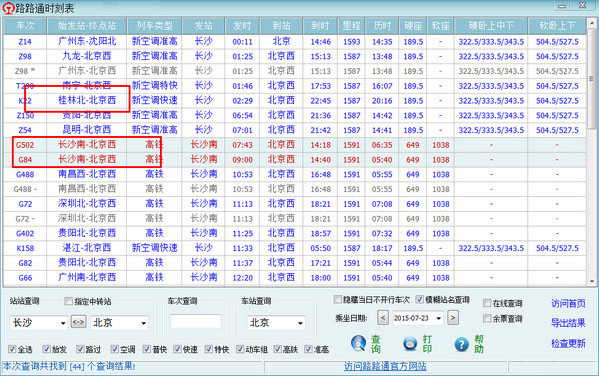Click 昆明-北京西 route of Z54
The height and width of the screenshot is (376, 599).
click(x=87, y=130)
